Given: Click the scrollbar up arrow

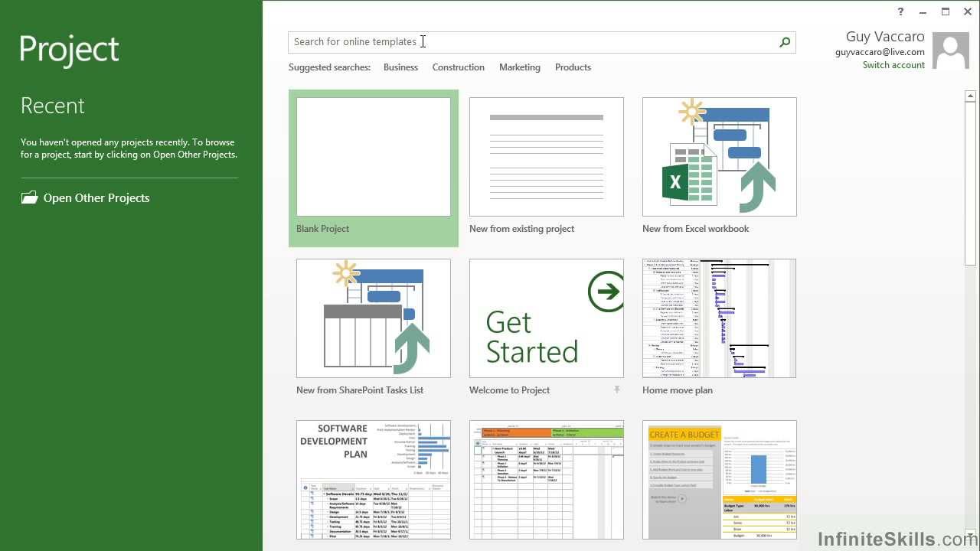Looking at the screenshot, I should pos(970,96).
